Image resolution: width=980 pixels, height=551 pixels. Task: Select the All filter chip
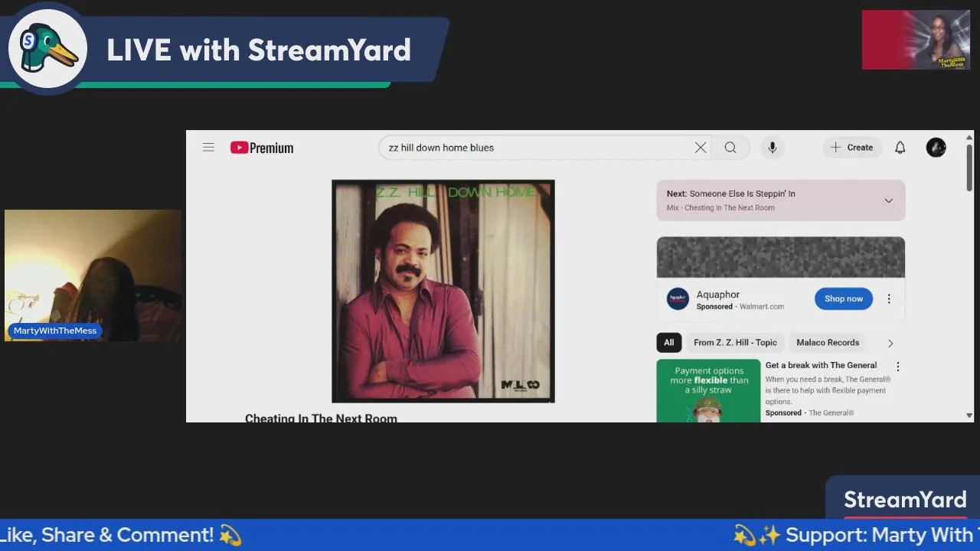pyautogui.click(x=669, y=343)
